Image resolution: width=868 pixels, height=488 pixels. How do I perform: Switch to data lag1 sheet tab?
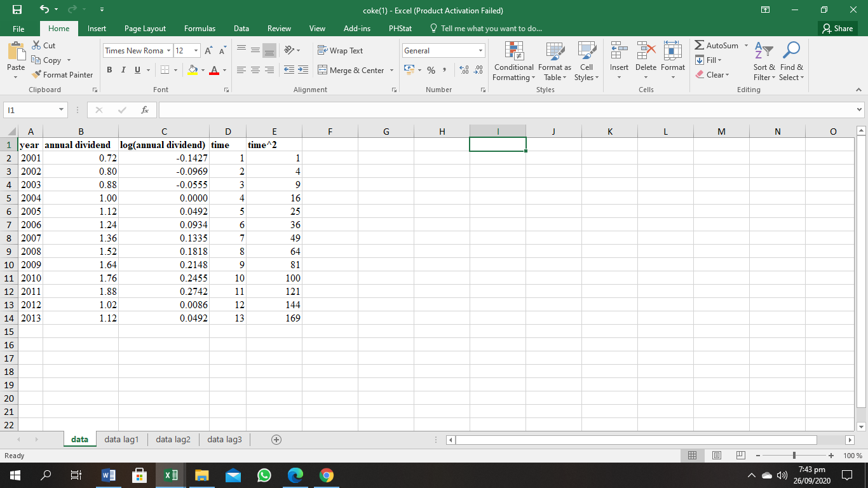121,439
